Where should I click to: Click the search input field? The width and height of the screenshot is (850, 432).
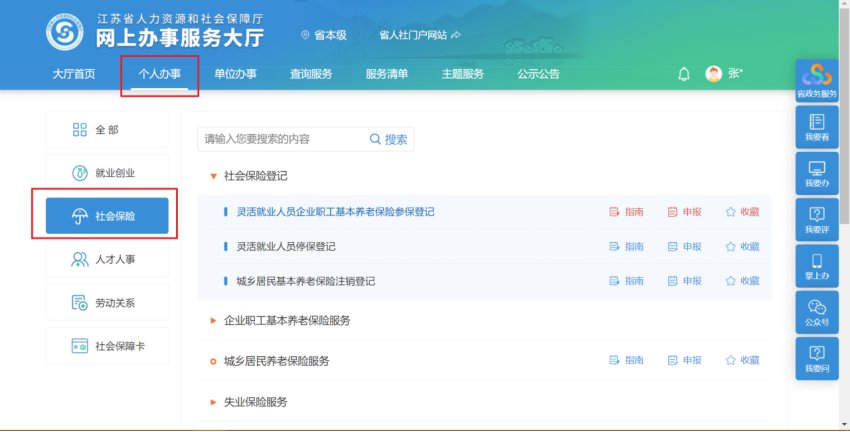pyautogui.click(x=280, y=139)
